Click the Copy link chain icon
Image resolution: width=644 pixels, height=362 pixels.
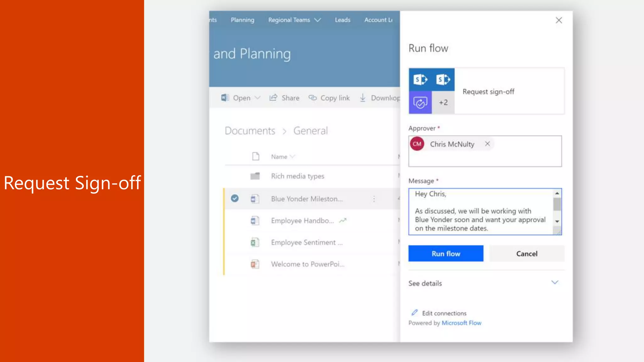(313, 98)
